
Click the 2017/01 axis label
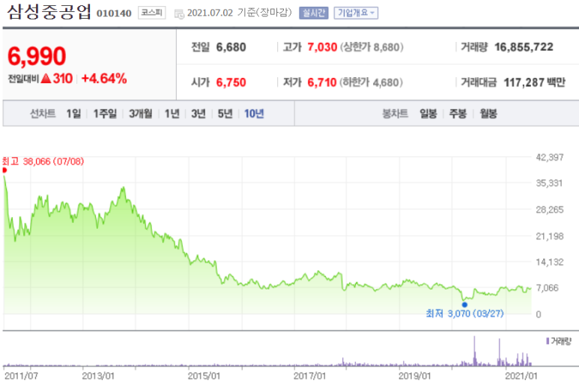click(x=309, y=376)
